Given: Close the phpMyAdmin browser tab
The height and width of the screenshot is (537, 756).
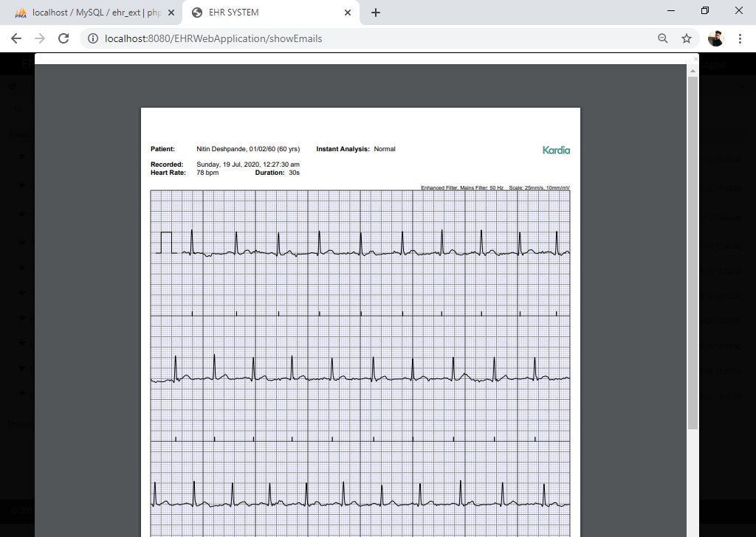Looking at the screenshot, I should tap(171, 13).
